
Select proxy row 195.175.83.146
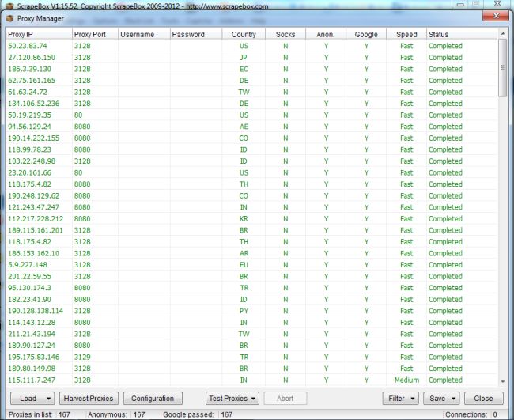(x=251, y=357)
